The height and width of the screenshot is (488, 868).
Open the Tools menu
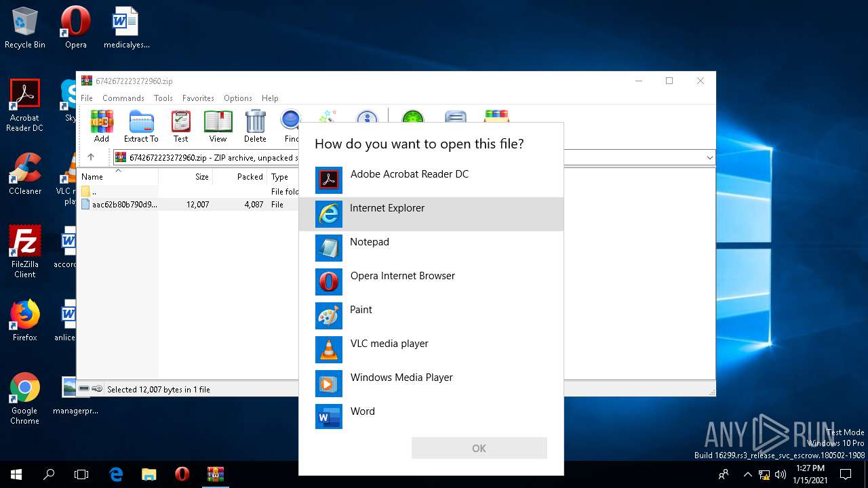tap(163, 98)
